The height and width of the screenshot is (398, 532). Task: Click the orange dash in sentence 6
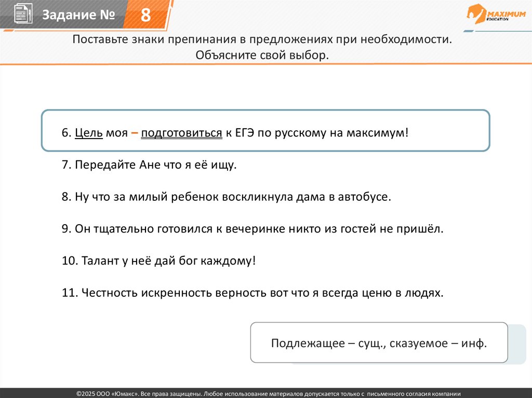(x=134, y=133)
